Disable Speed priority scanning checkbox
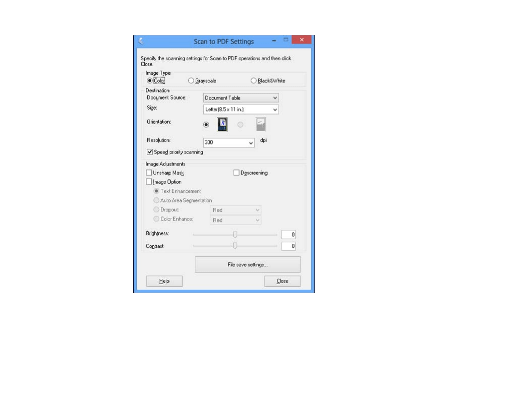The image size is (532, 411). click(x=150, y=152)
